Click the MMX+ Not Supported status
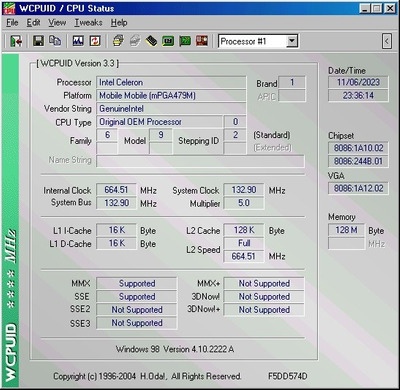Screen dimensions: 400x390 [264, 284]
